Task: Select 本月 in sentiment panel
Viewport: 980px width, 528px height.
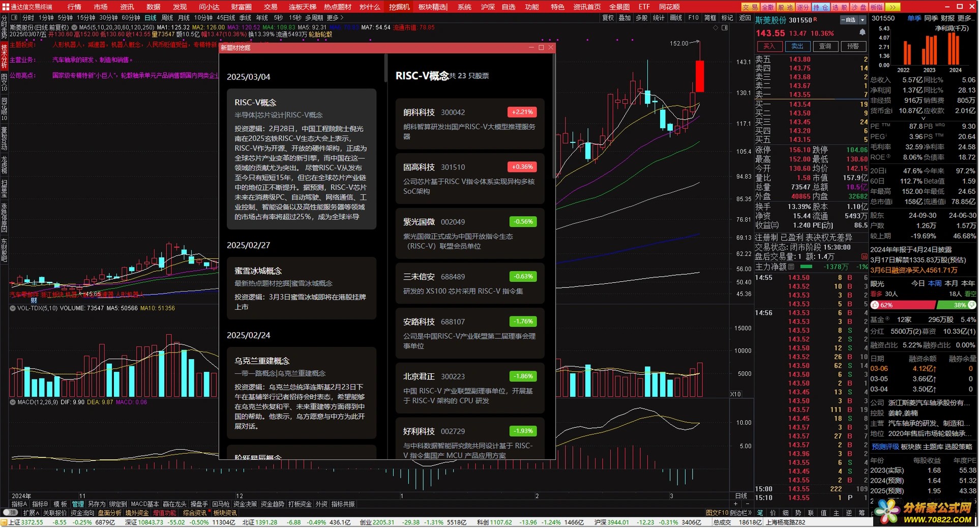Action: [x=952, y=283]
